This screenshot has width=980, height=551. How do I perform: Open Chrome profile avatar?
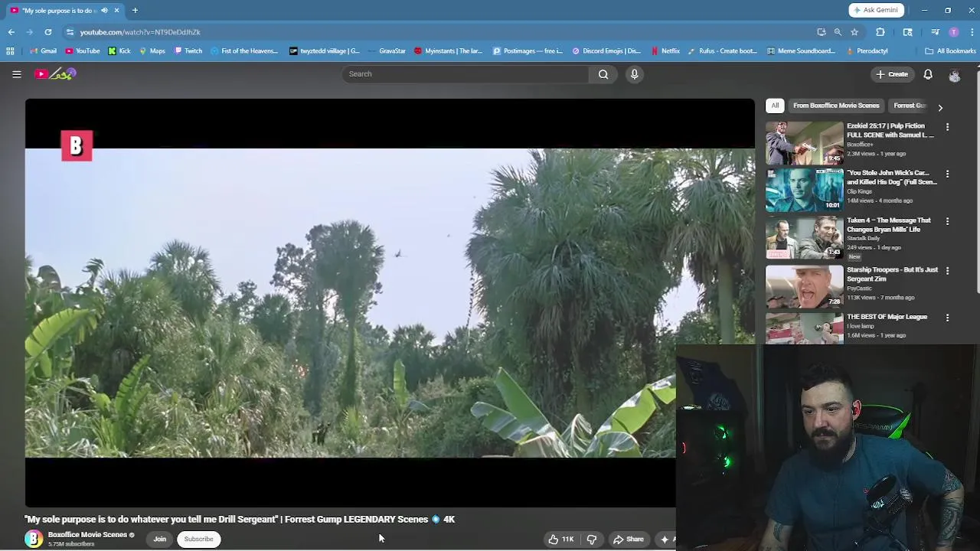(953, 32)
